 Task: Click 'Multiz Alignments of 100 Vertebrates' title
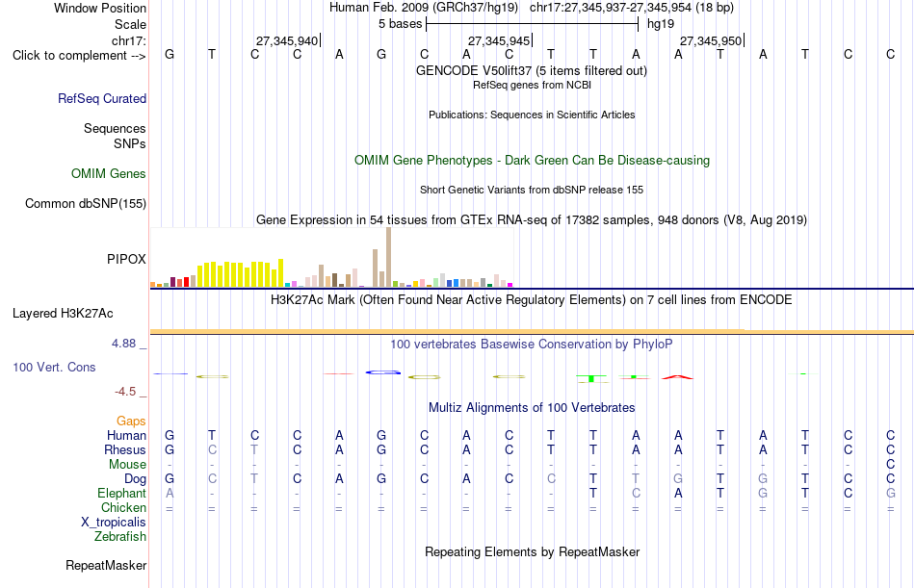pyautogui.click(x=532, y=408)
